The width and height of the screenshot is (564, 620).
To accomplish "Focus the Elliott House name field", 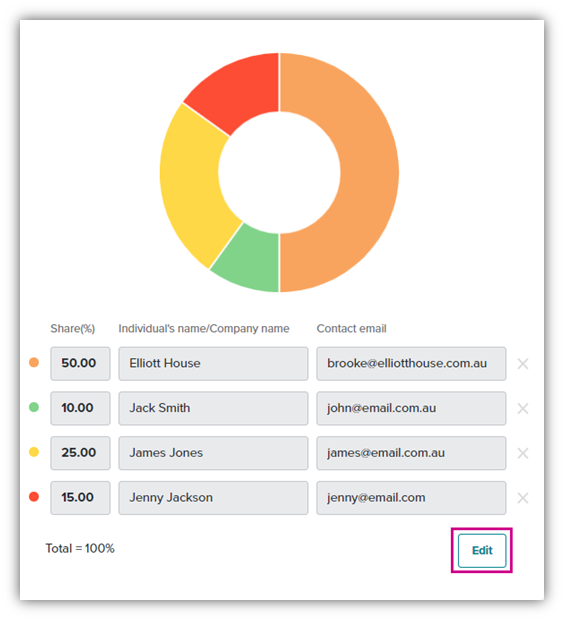I will [x=213, y=363].
